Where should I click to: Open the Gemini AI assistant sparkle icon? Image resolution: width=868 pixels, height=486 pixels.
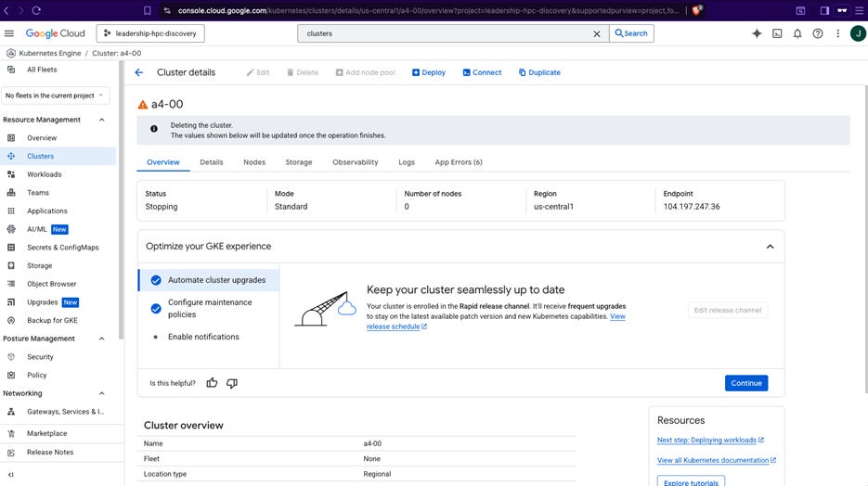click(x=757, y=33)
